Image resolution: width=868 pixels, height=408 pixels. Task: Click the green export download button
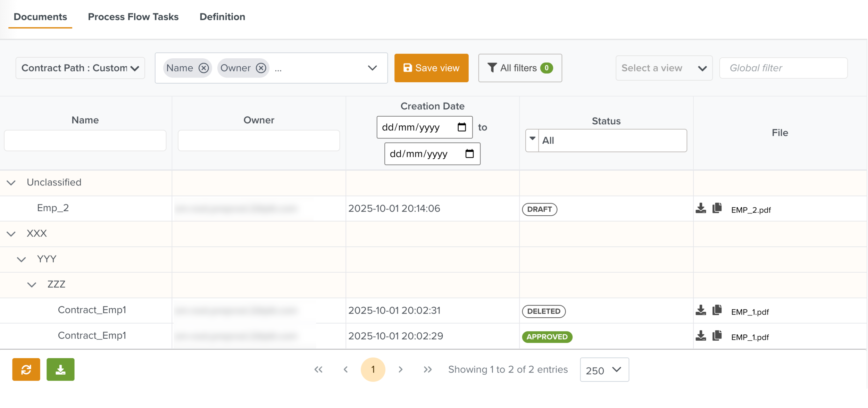click(x=60, y=369)
